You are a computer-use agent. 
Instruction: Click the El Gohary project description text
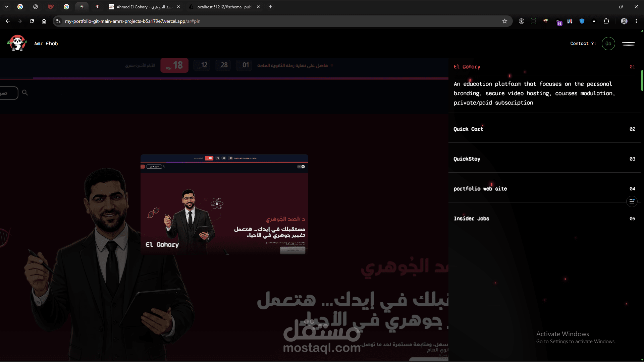click(535, 93)
